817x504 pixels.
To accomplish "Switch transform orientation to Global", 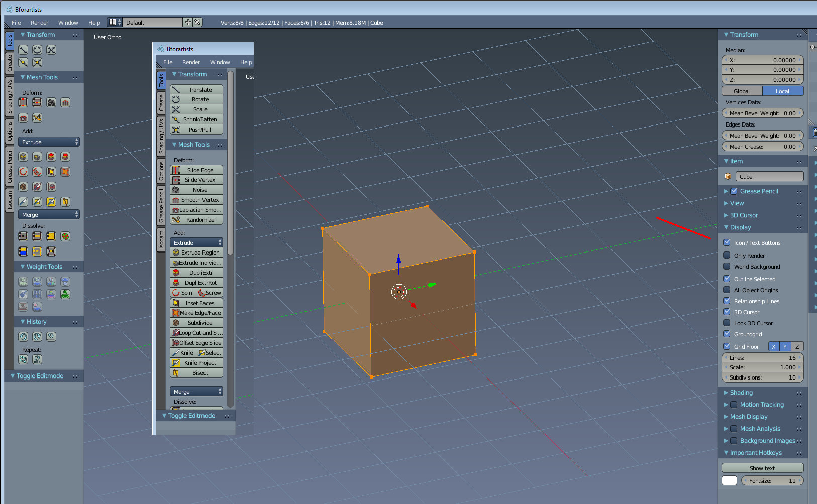I will 742,91.
